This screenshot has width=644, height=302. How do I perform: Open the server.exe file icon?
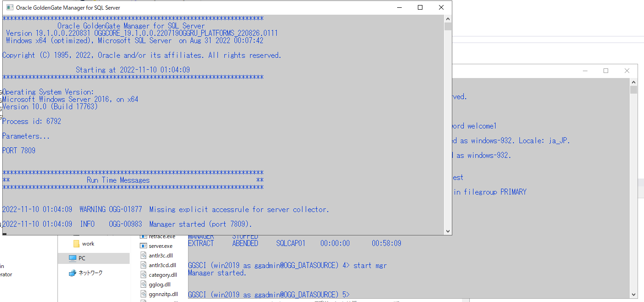[x=143, y=246]
